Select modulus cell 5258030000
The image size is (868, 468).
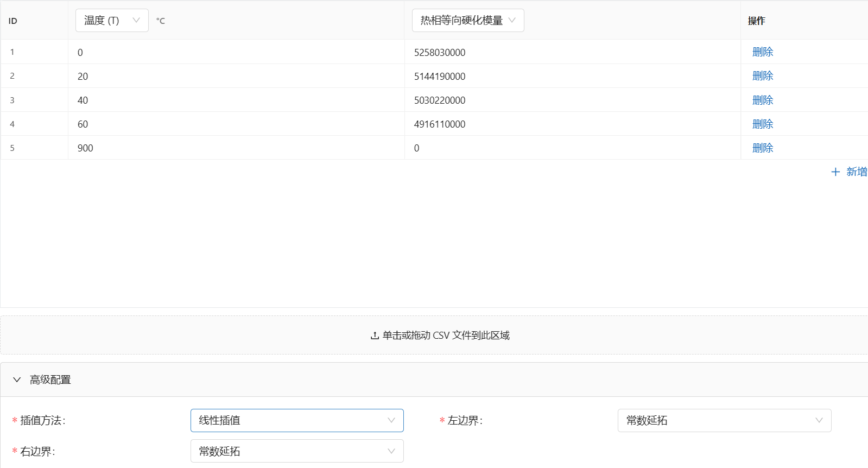click(x=573, y=52)
